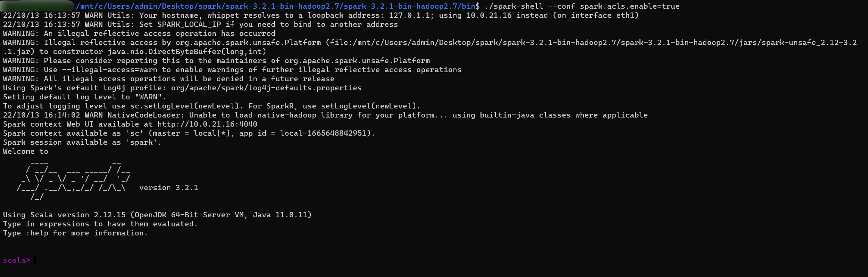868x277 pixels.
Task: Click the spark.acls.enable=true argument
Action: coord(630,6)
